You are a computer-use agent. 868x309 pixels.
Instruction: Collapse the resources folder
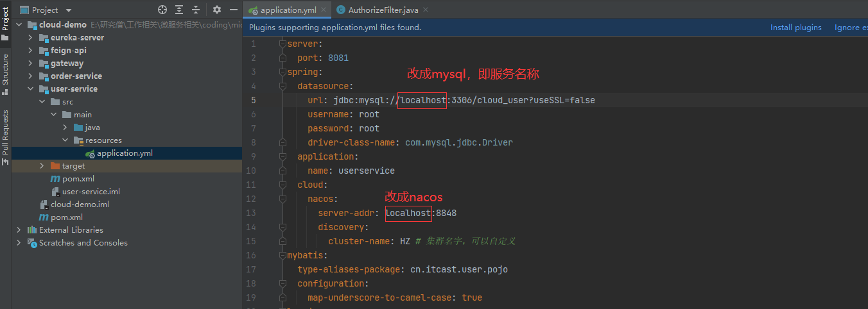click(65, 140)
